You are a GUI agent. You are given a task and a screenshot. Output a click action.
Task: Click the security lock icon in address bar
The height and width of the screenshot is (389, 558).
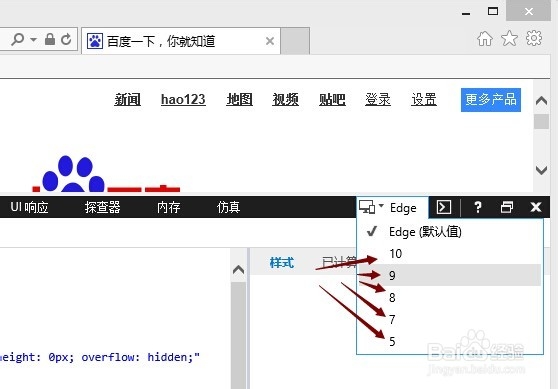(x=50, y=39)
